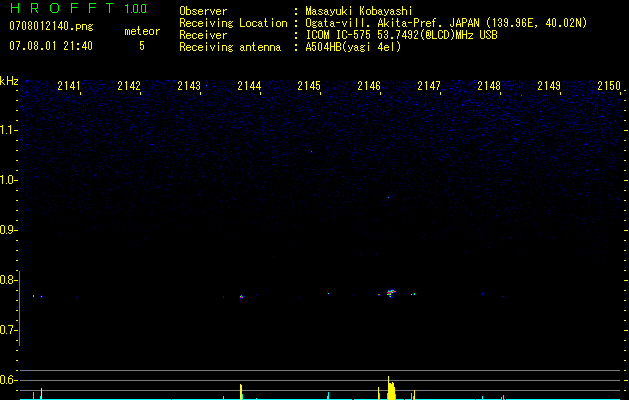This screenshot has height=400, width=629.
Task: Click the tall yellow power spike near 2146
Action: pyautogui.click(x=391, y=388)
